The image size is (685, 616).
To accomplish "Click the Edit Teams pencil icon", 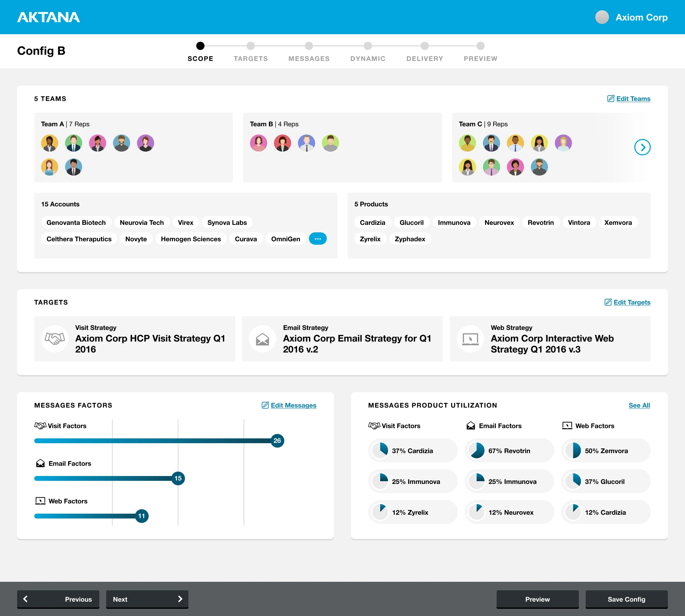I will point(611,99).
